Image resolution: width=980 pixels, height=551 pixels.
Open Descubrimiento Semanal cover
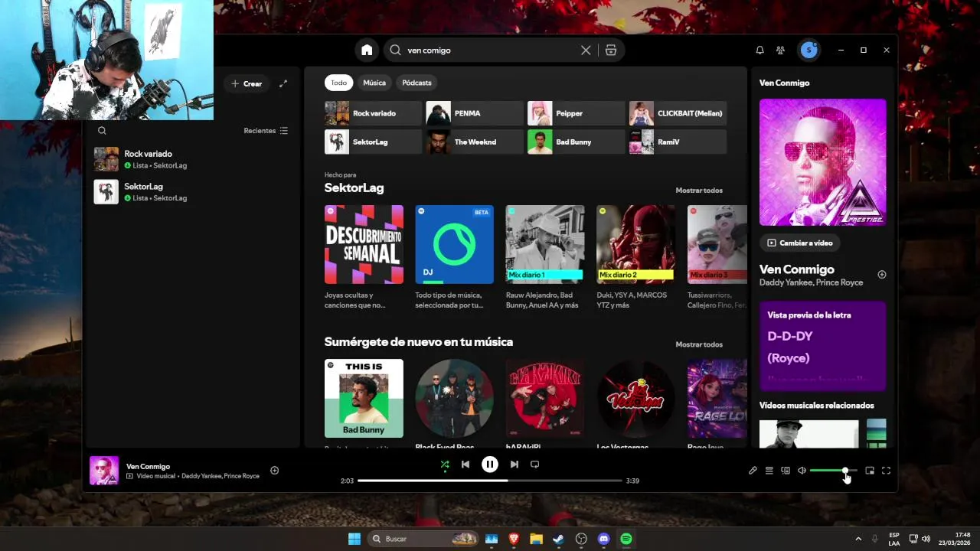364,244
